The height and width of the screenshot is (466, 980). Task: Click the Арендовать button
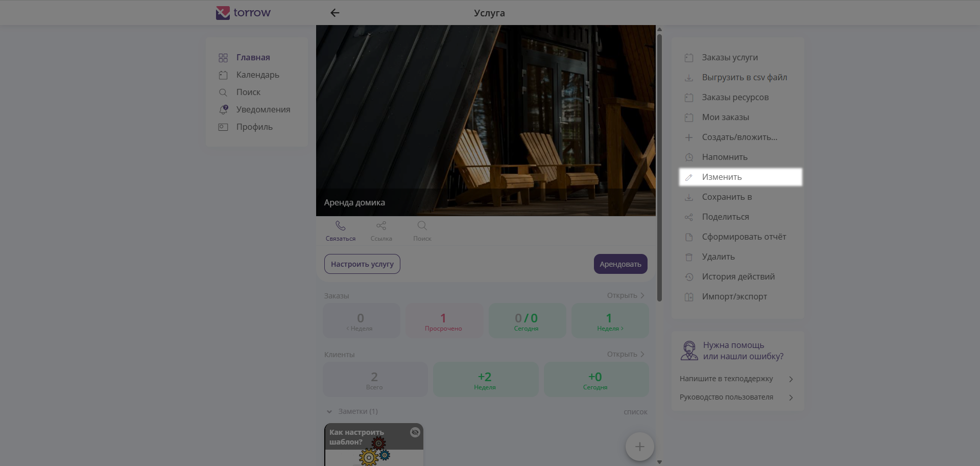(x=620, y=264)
